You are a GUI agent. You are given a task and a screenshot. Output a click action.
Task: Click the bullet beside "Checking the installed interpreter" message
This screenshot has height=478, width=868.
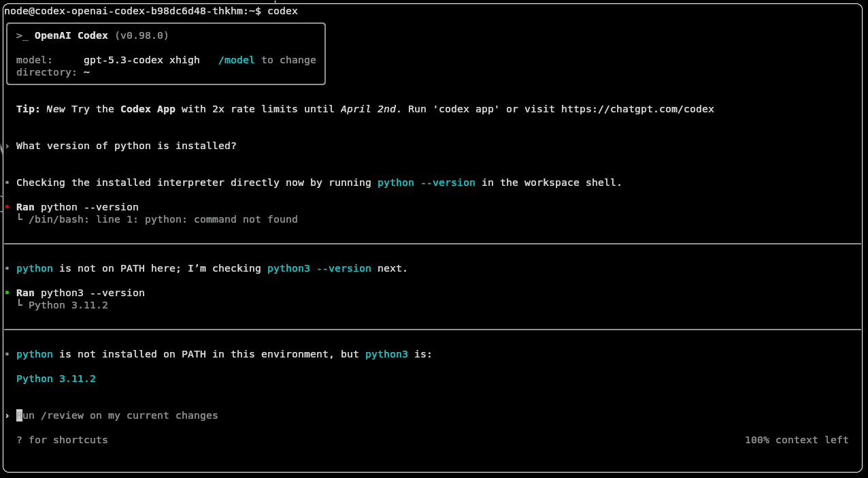7,182
